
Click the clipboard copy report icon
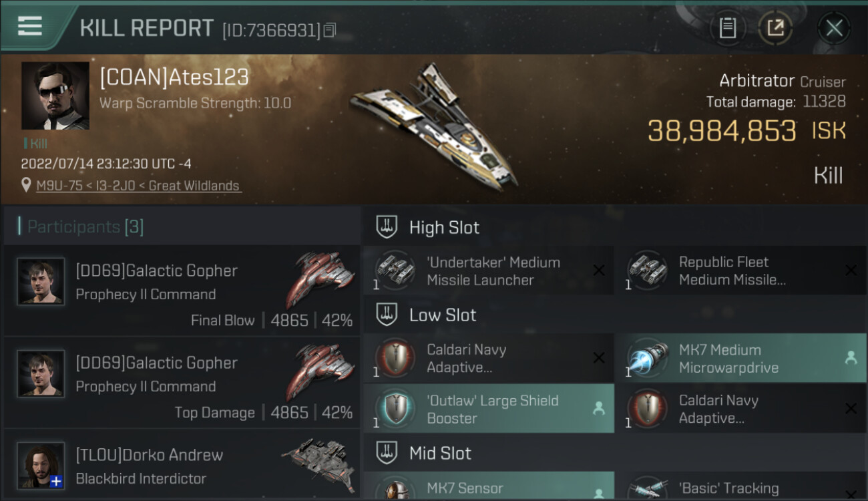(728, 28)
